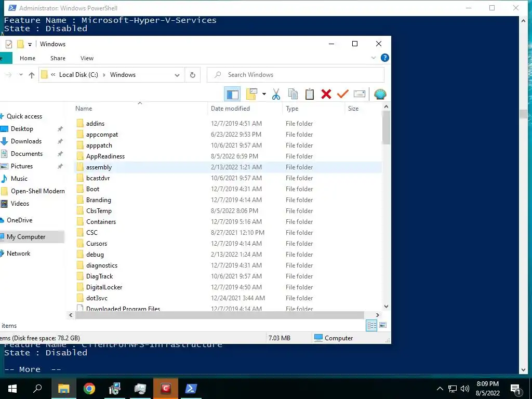Screen dimensions: 532x399
Task: Click the title bar Properties checkmark icon
Action: [9, 44]
